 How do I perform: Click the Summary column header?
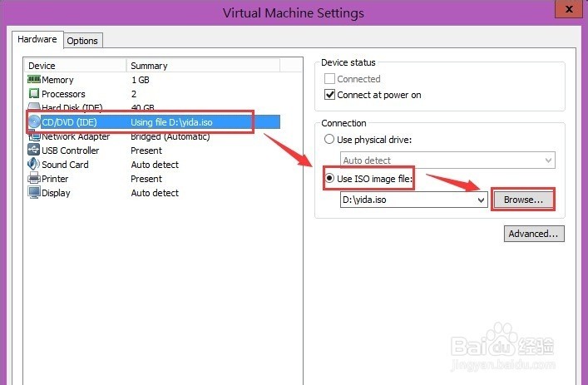(203, 66)
